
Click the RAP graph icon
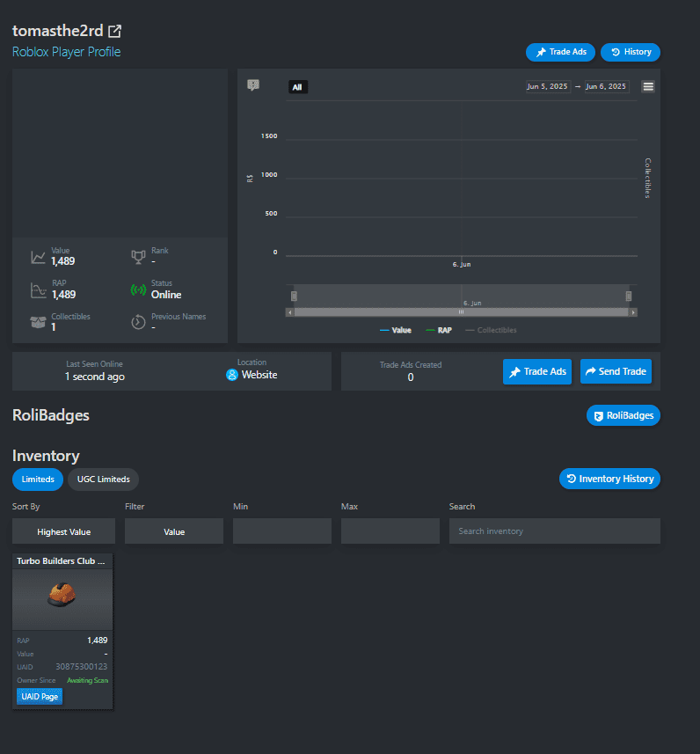39,290
